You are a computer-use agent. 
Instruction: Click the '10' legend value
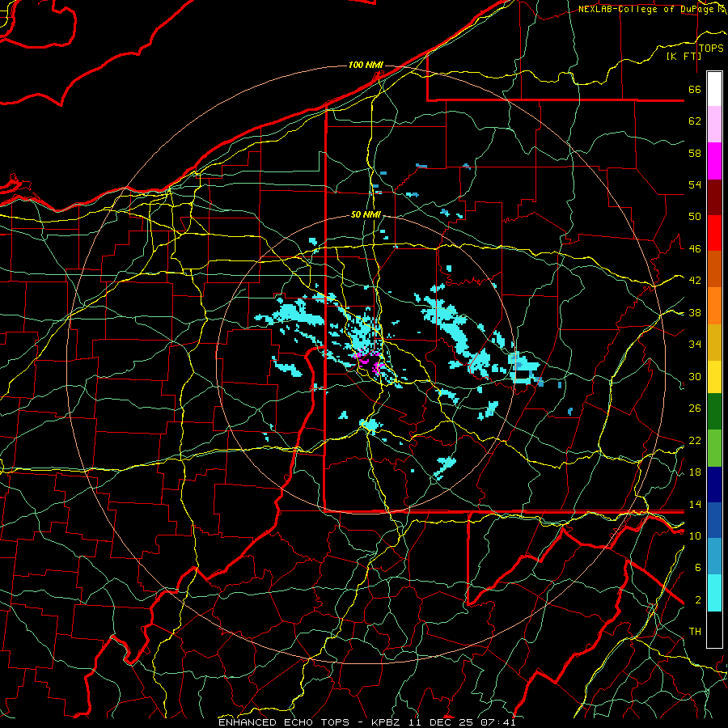tap(695, 535)
